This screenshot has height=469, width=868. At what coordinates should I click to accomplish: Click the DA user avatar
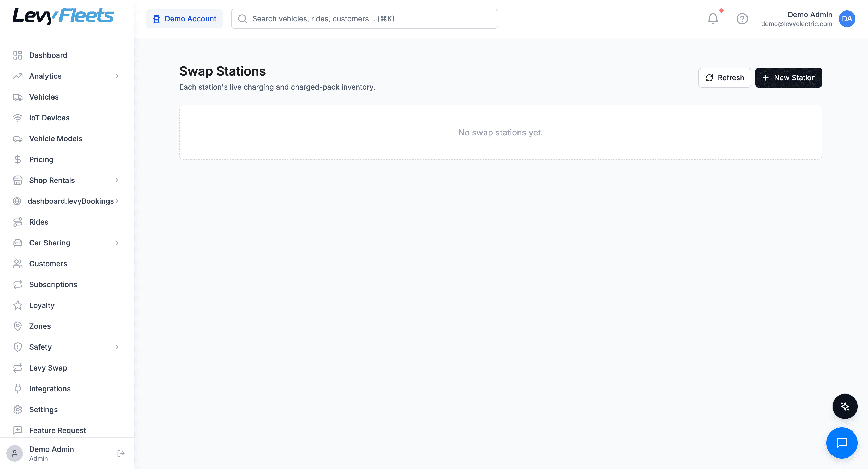click(847, 19)
